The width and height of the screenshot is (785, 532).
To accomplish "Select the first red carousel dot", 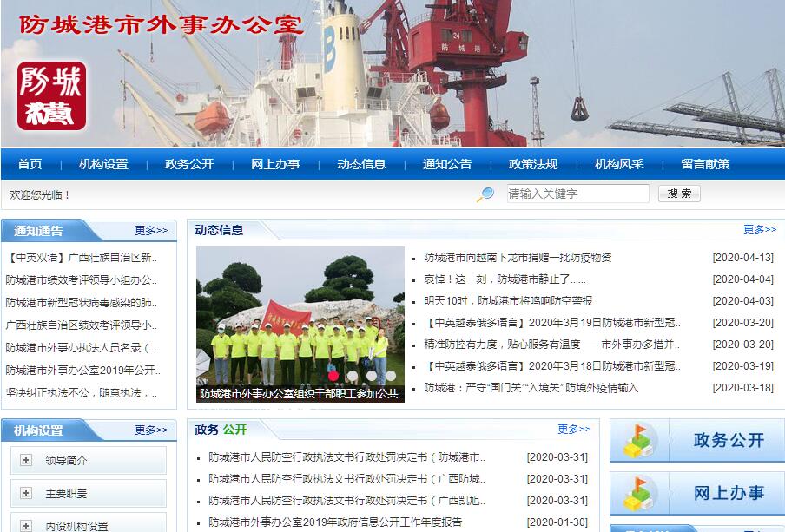I will click(x=333, y=376).
